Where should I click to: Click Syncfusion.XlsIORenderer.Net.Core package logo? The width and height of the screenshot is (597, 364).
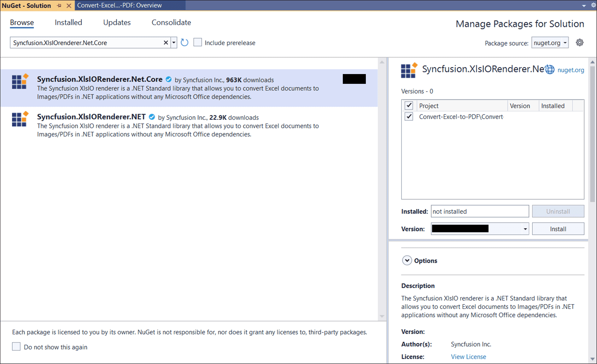(20, 82)
